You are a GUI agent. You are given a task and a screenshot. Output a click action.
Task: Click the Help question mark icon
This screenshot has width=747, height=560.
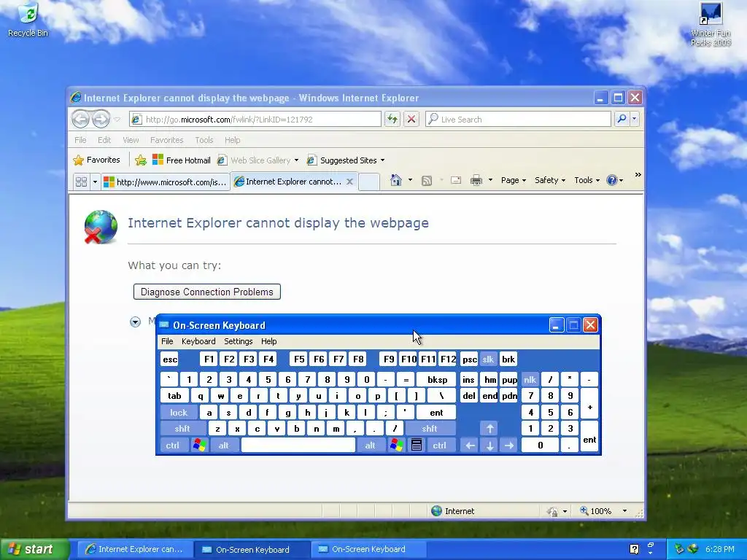[612, 180]
